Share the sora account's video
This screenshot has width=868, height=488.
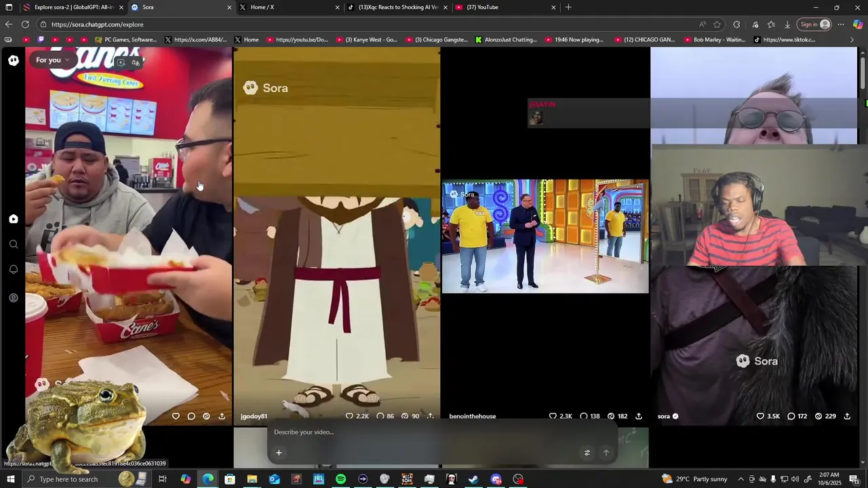click(x=847, y=416)
